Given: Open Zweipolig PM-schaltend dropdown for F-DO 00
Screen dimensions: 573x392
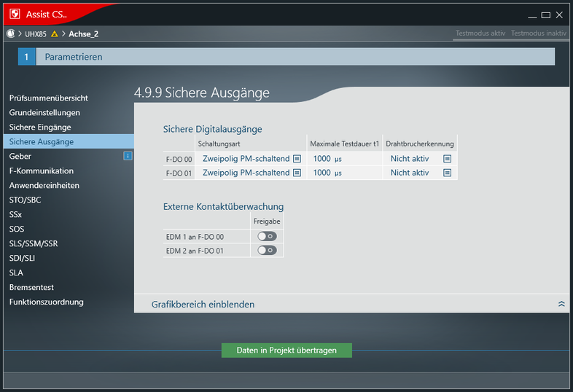Looking at the screenshot, I should [x=246, y=158].
